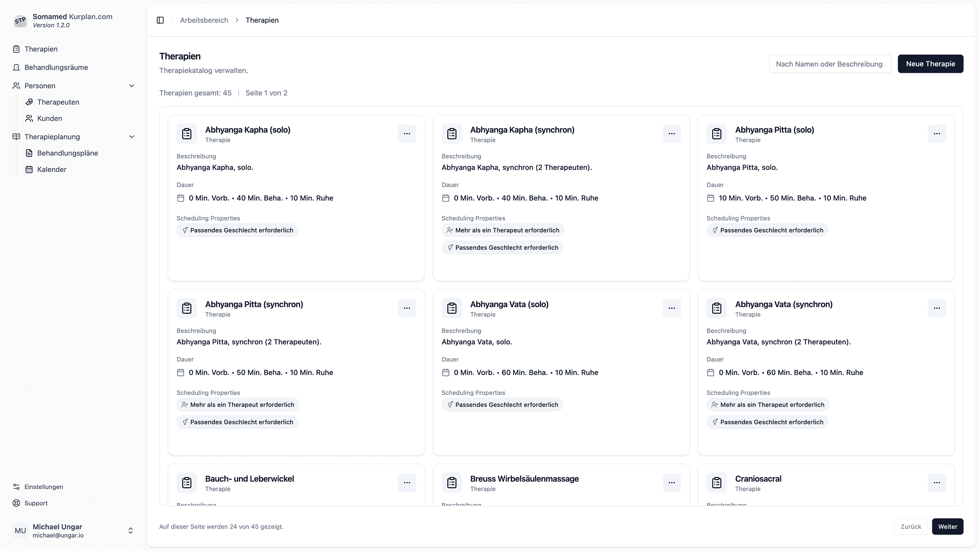Focus the therapy name search field
The image size is (980, 551).
(830, 64)
